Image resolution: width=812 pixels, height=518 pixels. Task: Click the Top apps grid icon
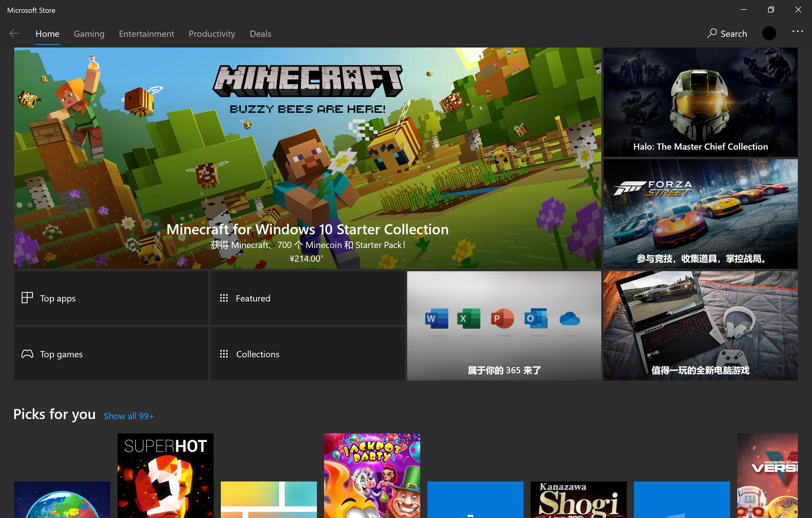27,298
